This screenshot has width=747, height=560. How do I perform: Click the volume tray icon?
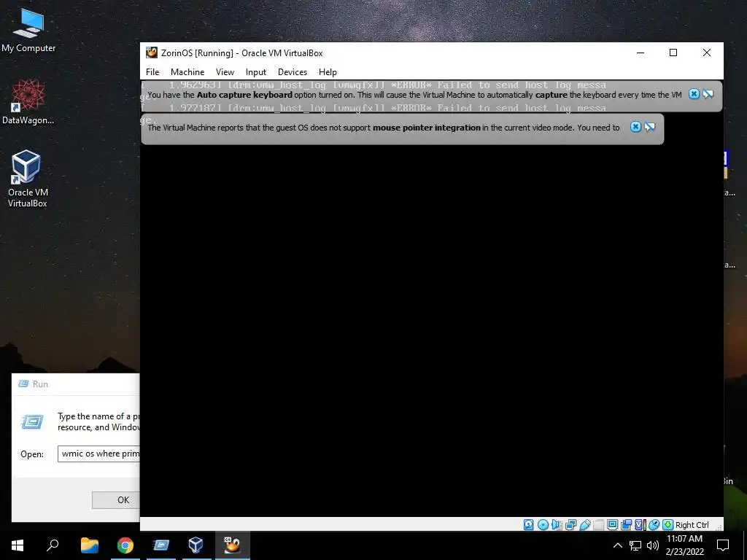[653, 545]
